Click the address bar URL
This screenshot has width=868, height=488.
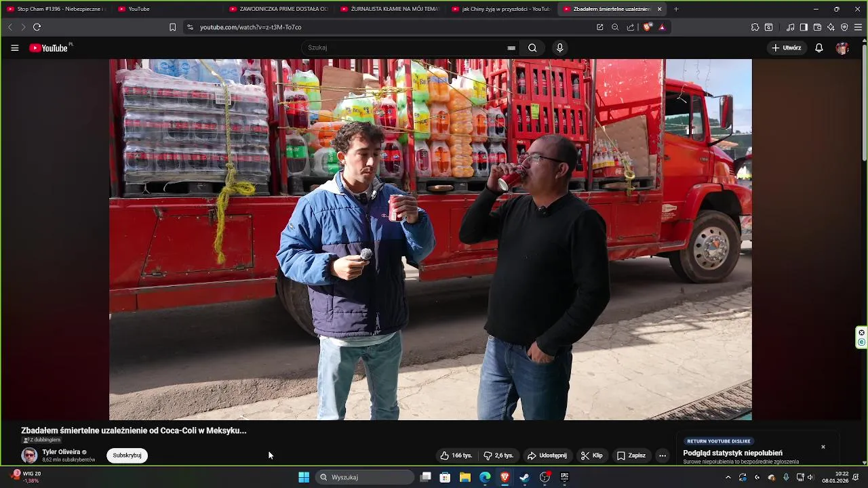[250, 27]
